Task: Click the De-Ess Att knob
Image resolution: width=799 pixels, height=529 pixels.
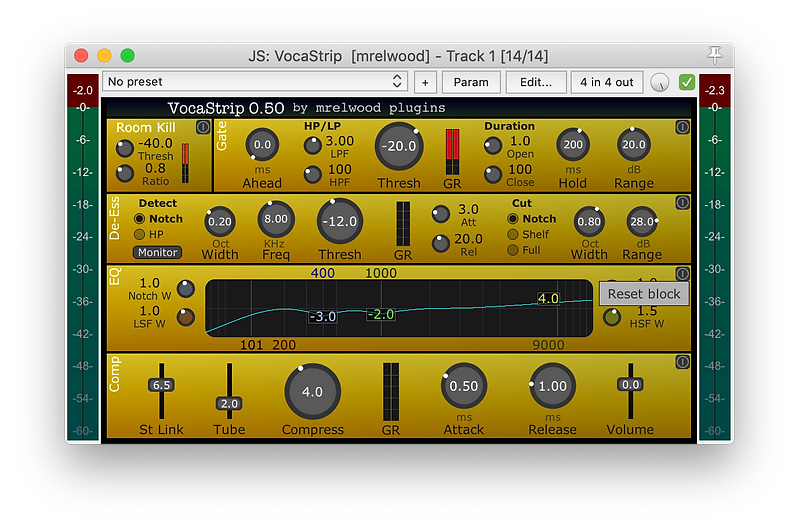Action: coord(440,215)
